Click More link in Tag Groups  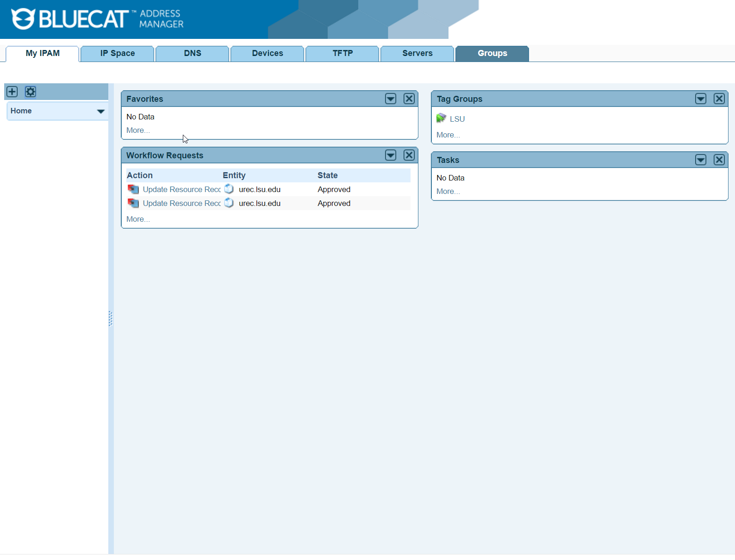click(448, 135)
